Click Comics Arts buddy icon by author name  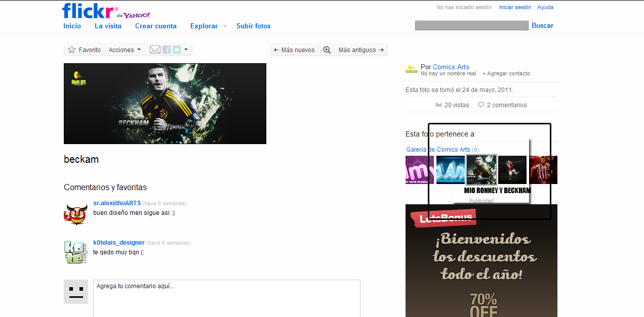(412, 70)
